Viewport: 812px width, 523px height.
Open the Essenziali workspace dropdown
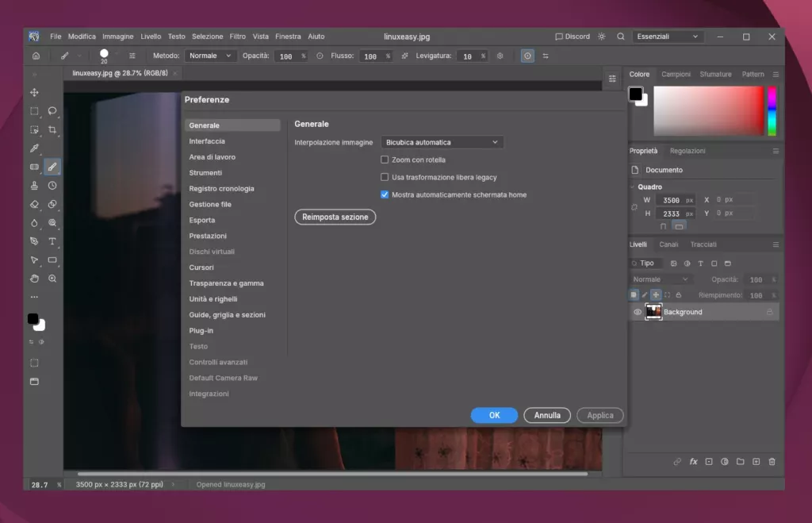coord(667,37)
